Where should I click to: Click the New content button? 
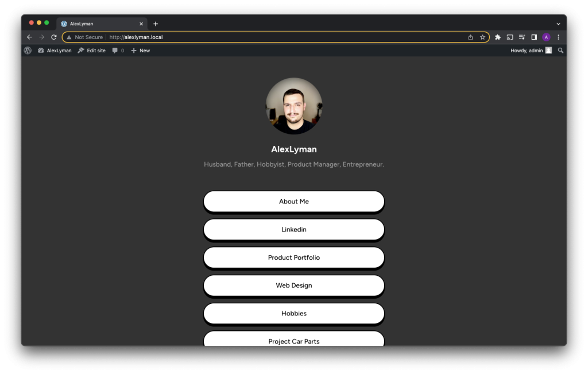(x=141, y=51)
